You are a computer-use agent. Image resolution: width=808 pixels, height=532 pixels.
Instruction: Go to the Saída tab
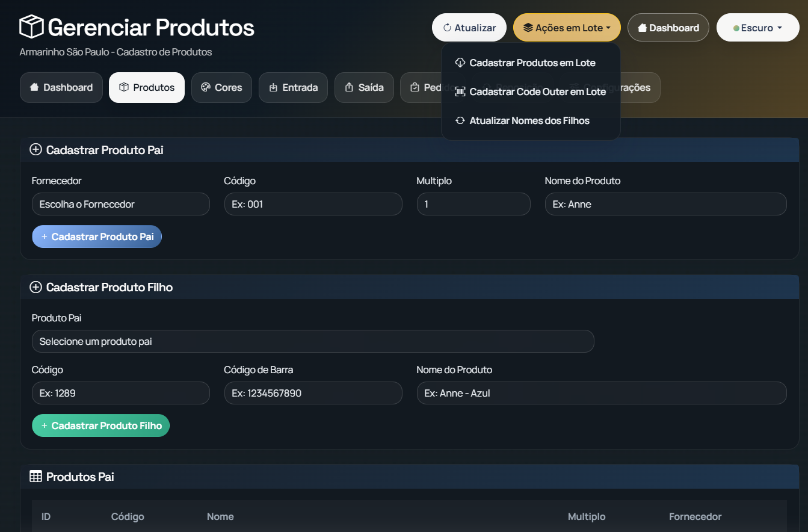point(364,87)
